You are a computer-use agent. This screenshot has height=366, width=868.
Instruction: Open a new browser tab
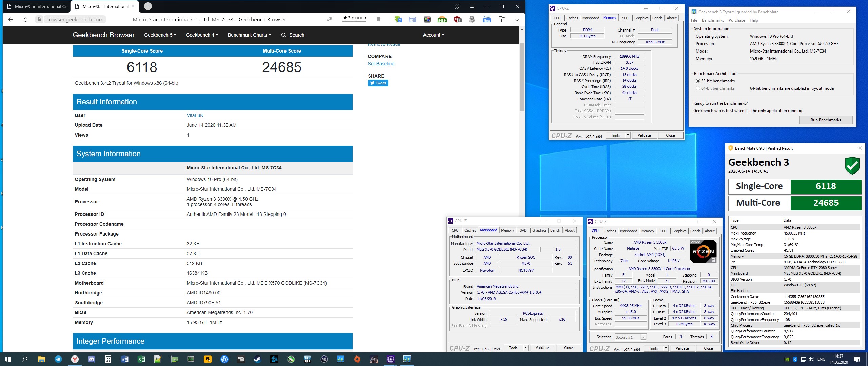(x=148, y=6)
